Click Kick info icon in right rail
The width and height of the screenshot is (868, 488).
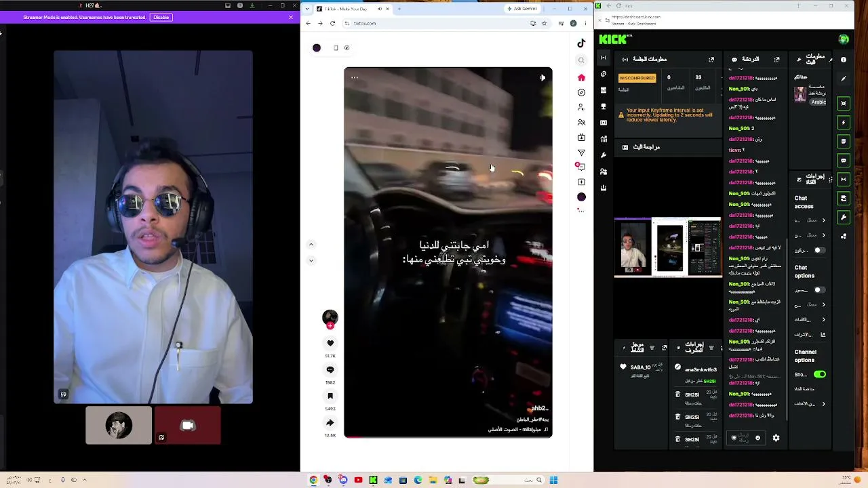click(x=844, y=60)
